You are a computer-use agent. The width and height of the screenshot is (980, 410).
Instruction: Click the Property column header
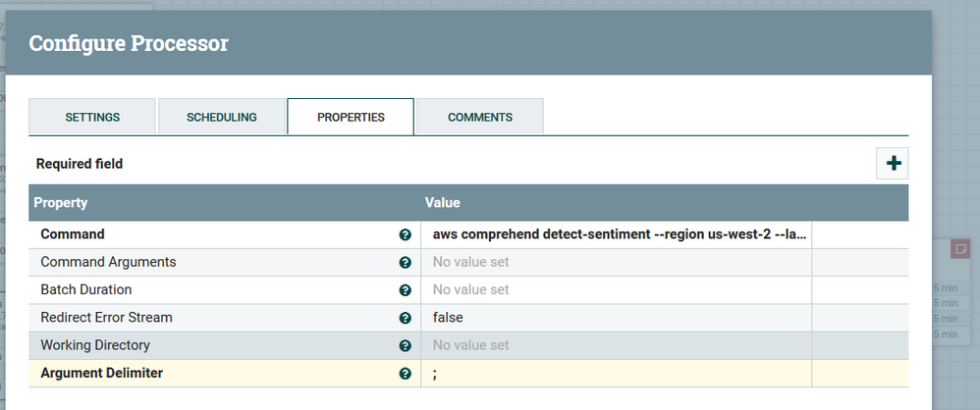pyautogui.click(x=61, y=203)
